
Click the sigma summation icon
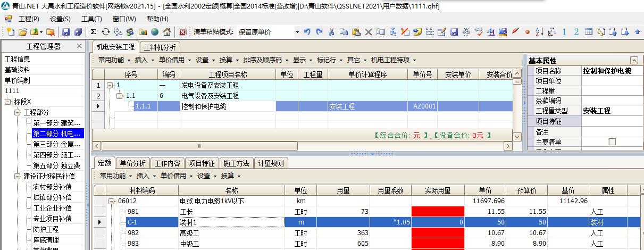click(93, 32)
